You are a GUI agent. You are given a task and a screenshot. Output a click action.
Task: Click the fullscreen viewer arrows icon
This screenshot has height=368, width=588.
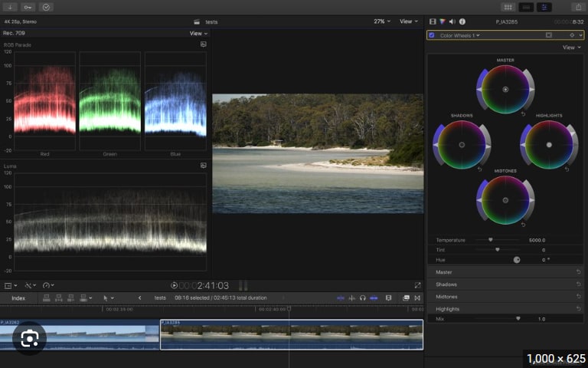pyautogui.click(x=417, y=285)
